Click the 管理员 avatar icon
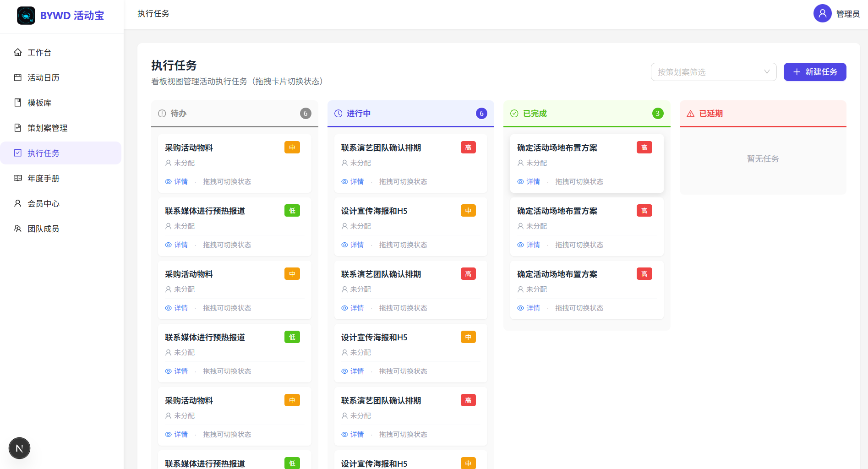Image resolution: width=868 pixels, height=469 pixels. click(x=822, y=14)
